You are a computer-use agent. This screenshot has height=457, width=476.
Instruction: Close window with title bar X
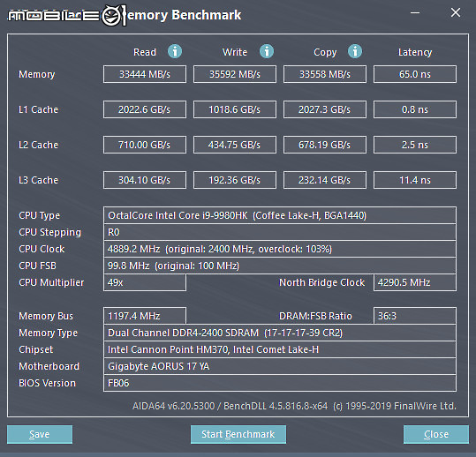(x=456, y=12)
